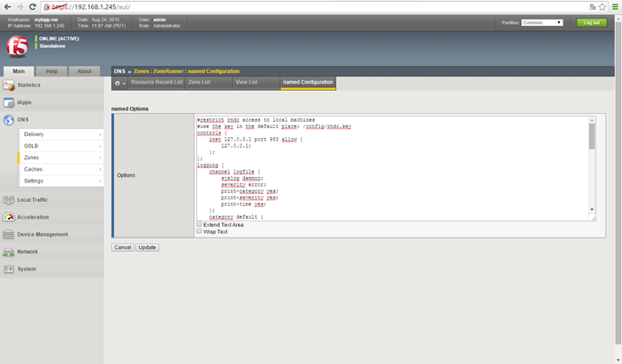The image size is (622, 364).
Task: Click inside the named Options text area
Action: (392, 169)
